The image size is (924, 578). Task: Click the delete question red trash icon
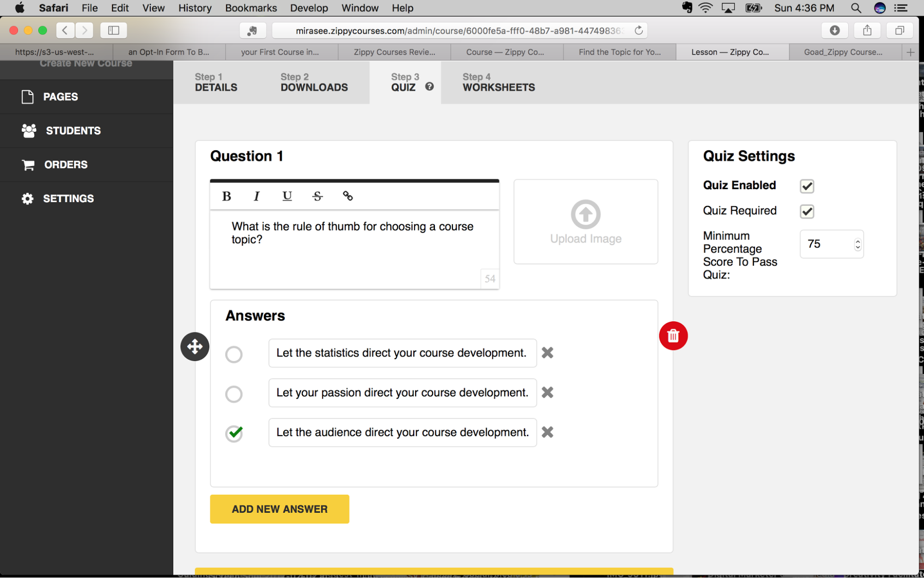[673, 336]
